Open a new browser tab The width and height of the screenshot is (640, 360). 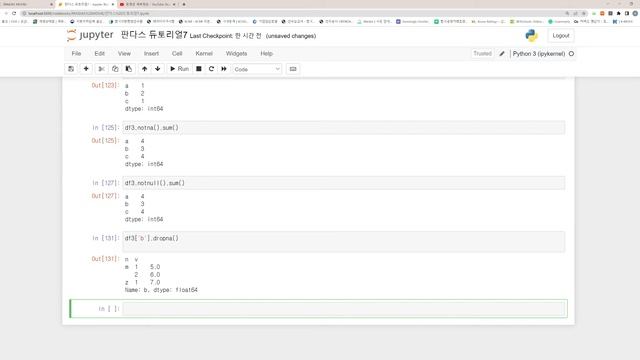coord(184,4)
